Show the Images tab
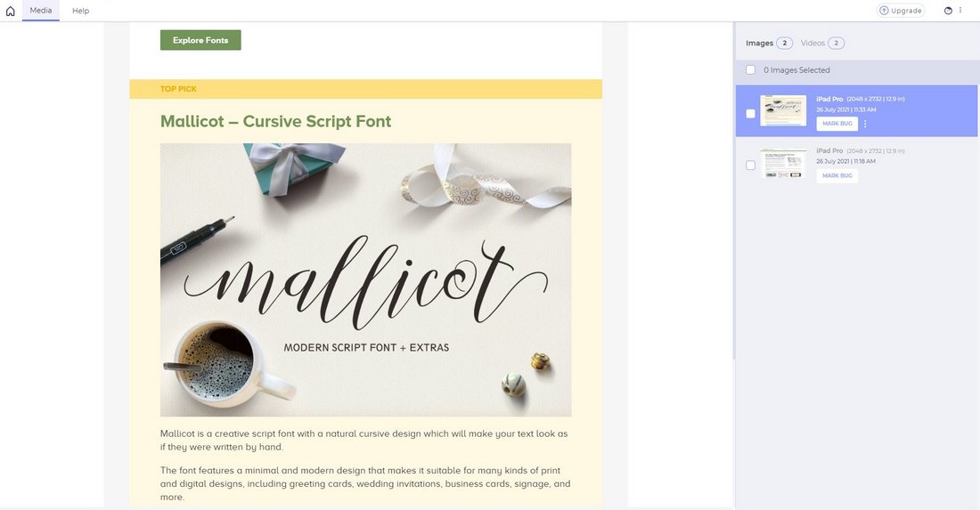 [x=769, y=43]
